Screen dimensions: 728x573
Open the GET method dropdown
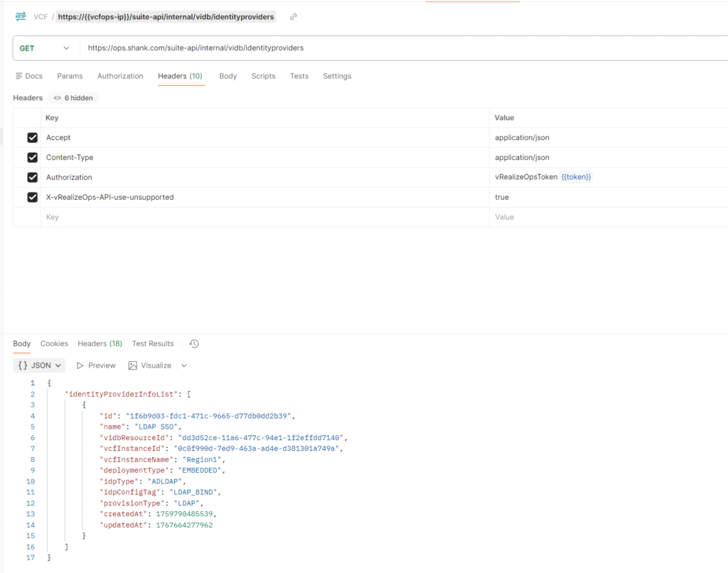point(66,48)
